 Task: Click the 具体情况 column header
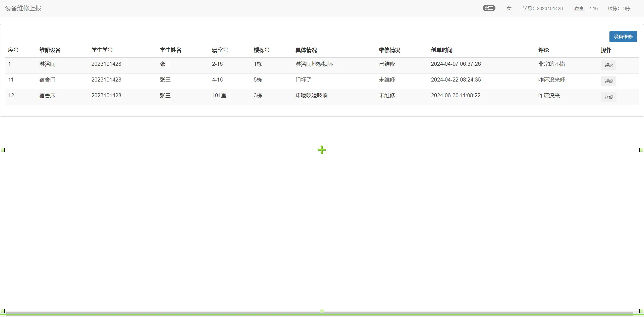pos(306,50)
